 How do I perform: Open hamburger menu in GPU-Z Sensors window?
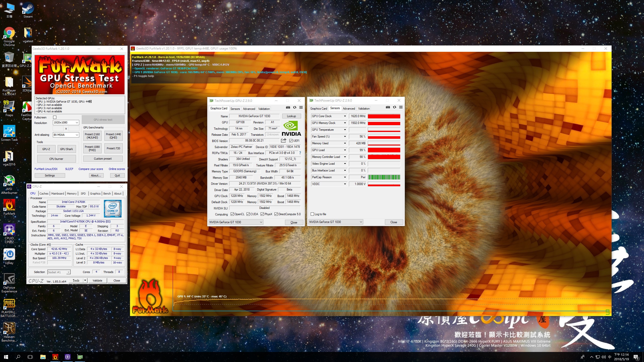(401, 107)
